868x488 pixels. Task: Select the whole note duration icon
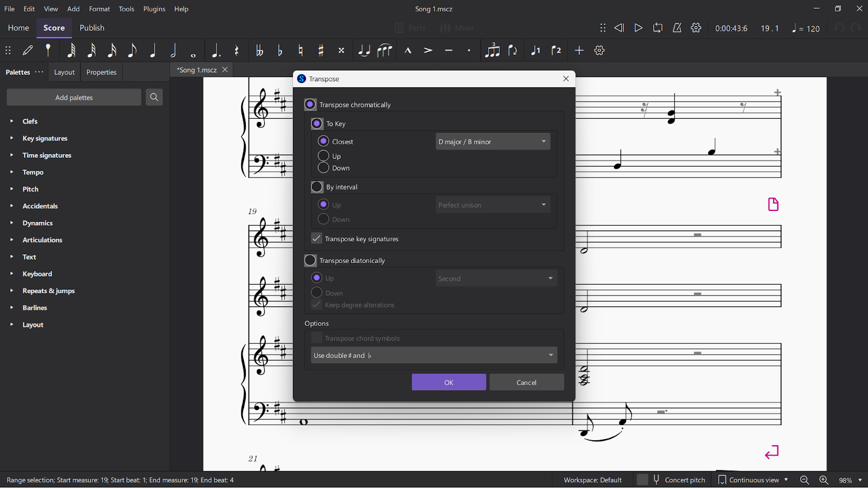click(194, 54)
